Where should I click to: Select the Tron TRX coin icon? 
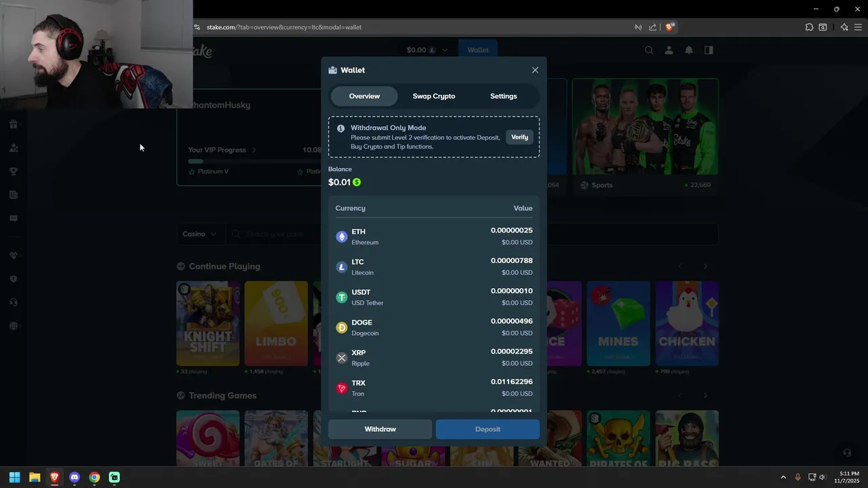click(x=342, y=388)
